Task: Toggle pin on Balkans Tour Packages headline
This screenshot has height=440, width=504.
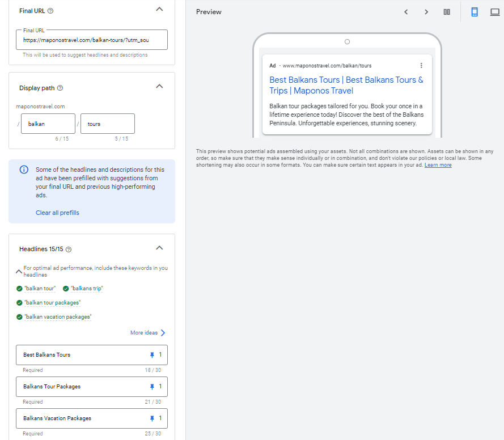Action: pyautogui.click(x=152, y=387)
